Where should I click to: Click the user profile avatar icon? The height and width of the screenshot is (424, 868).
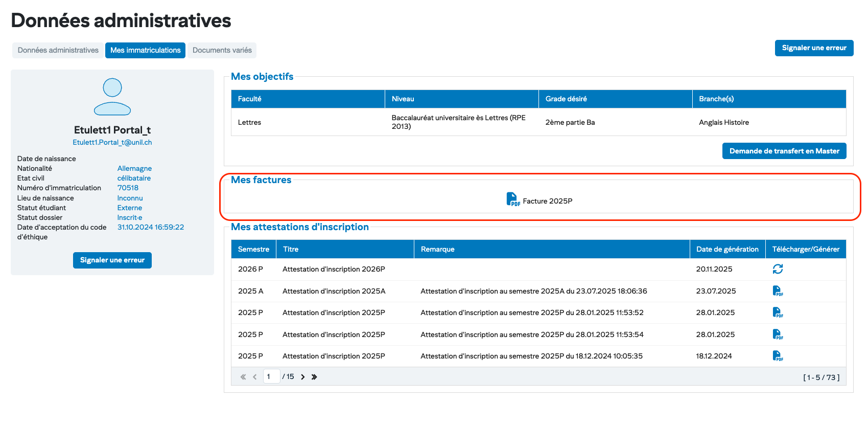(x=112, y=97)
